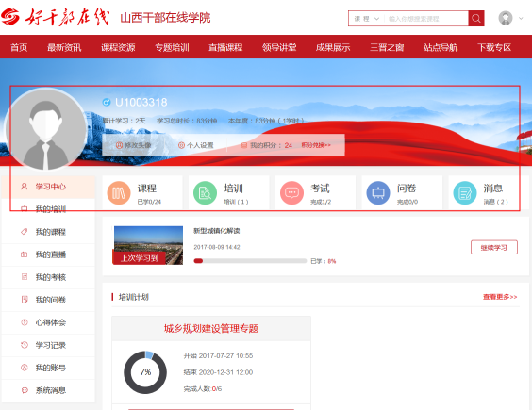Select 我的账号 in the sidebar
Image resolution: width=532 pixels, height=410 pixels.
(48, 368)
